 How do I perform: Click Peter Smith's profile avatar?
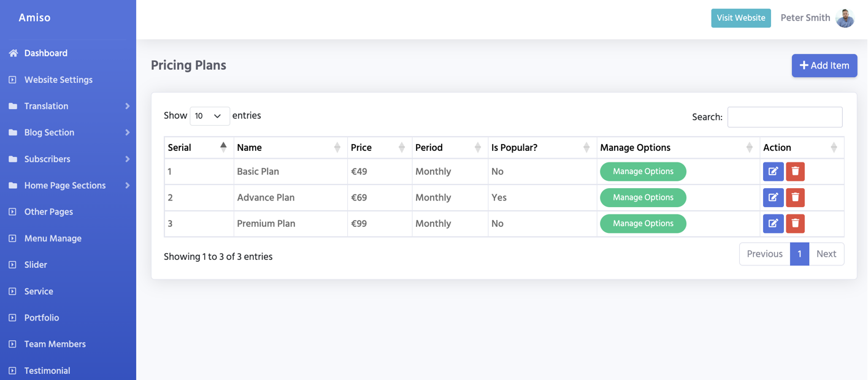(x=845, y=18)
